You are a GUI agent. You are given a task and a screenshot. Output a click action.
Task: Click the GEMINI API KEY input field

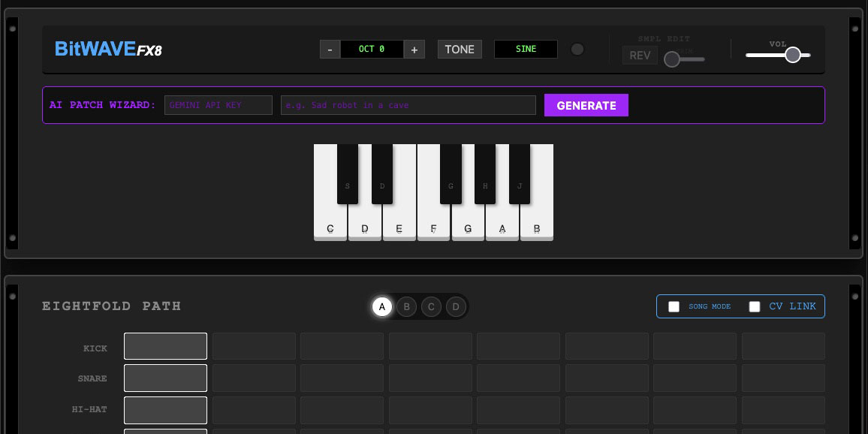click(218, 105)
